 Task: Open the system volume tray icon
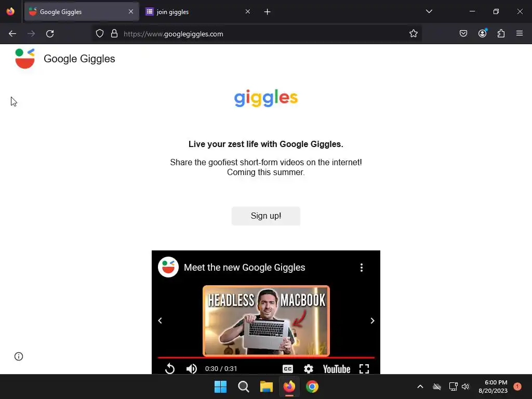point(465,387)
